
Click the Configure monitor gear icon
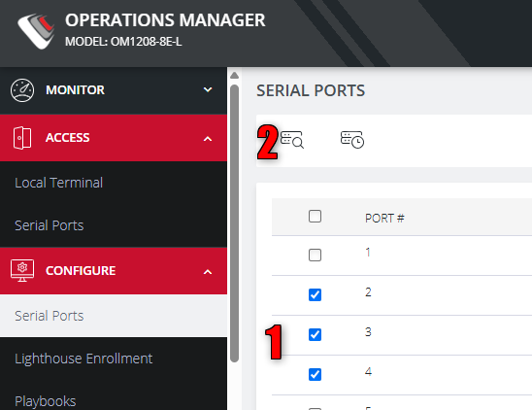[22, 271]
